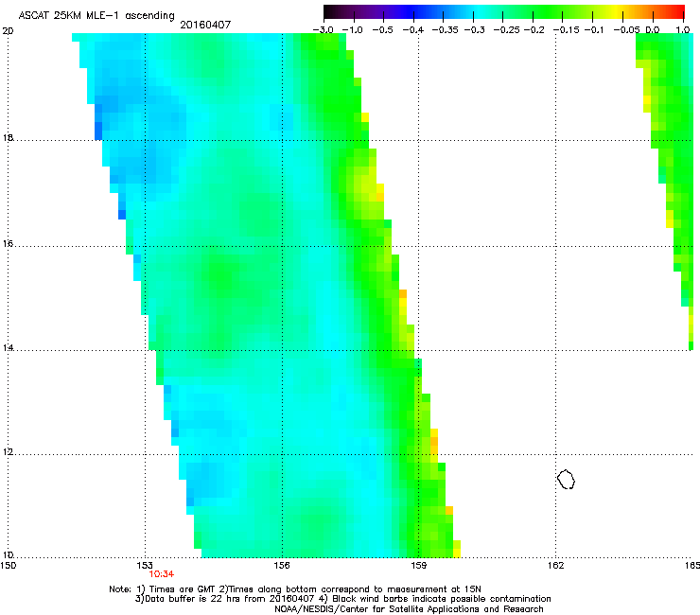The image size is (700, 615).
Task: Click the longitude label 162
Action: tap(555, 566)
